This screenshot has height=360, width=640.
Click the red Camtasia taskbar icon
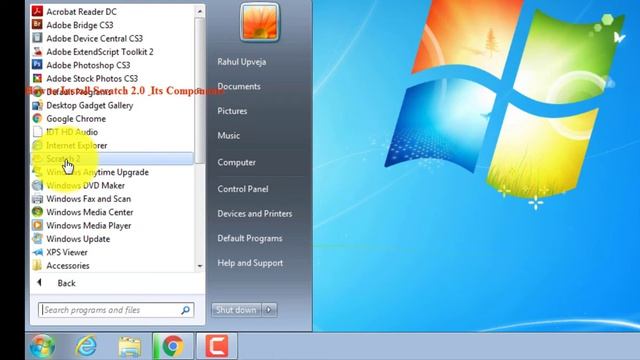(x=217, y=346)
